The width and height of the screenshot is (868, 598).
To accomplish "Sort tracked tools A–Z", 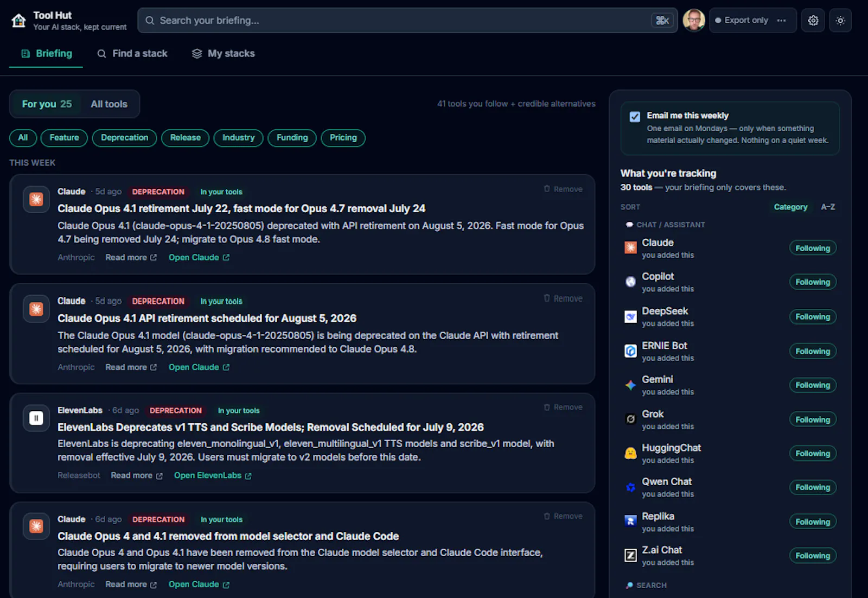I will pyautogui.click(x=828, y=207).
